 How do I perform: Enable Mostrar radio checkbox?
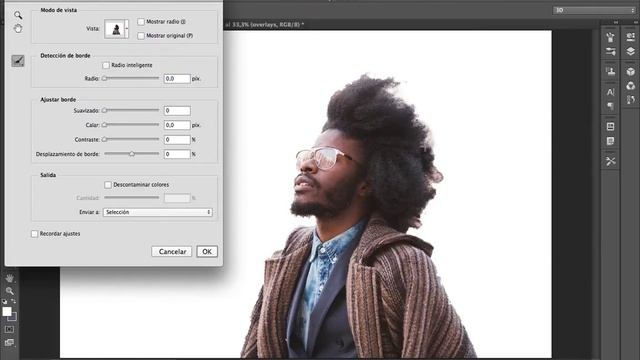pos(141,22)
